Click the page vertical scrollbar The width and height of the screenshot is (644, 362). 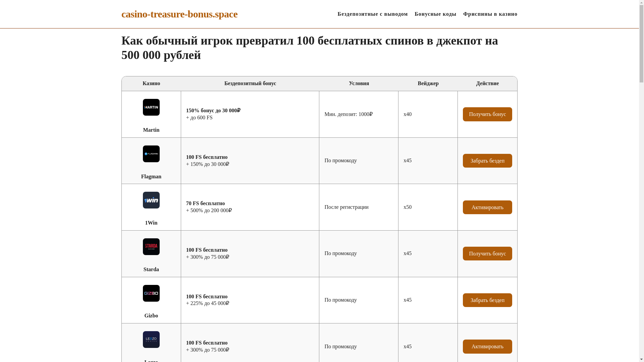pyautogui.click(x=641, y=181)
